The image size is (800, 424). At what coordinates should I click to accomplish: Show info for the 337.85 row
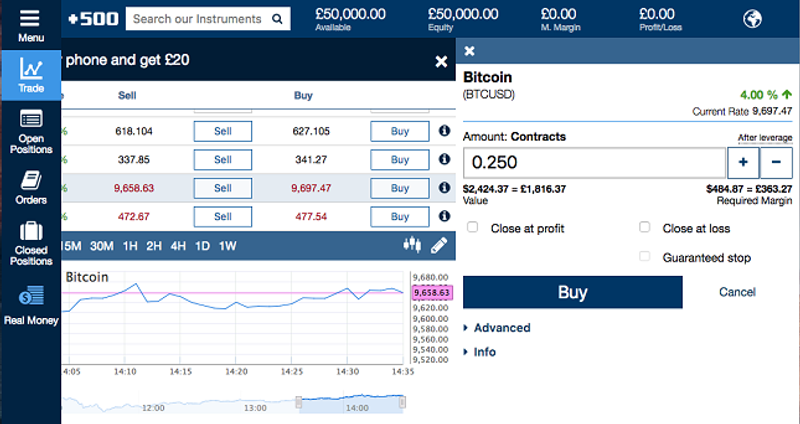pyautogui.click(x=444, y=159)
